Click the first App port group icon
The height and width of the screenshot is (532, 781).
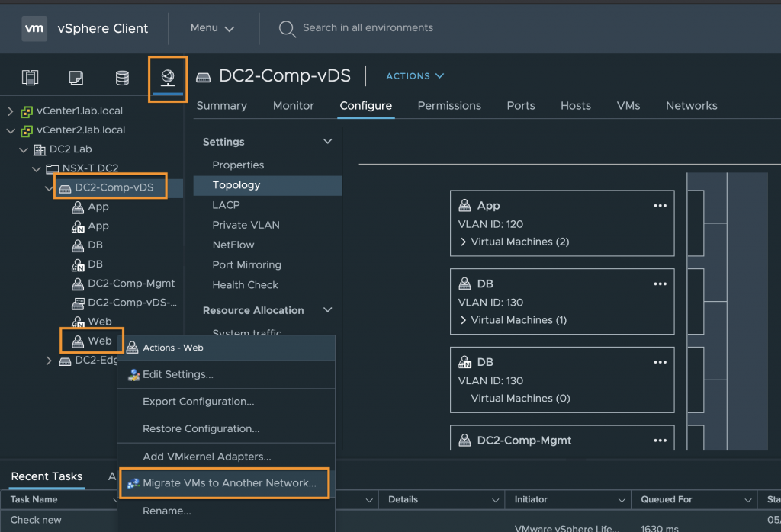click(78, 207)
